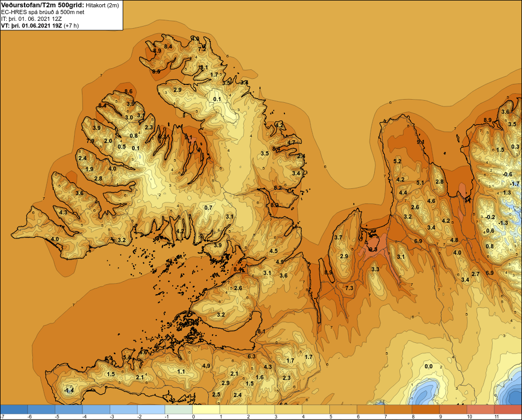Click the '7.3' temperature value on the map
522x420 pixels.
(349, 287)
